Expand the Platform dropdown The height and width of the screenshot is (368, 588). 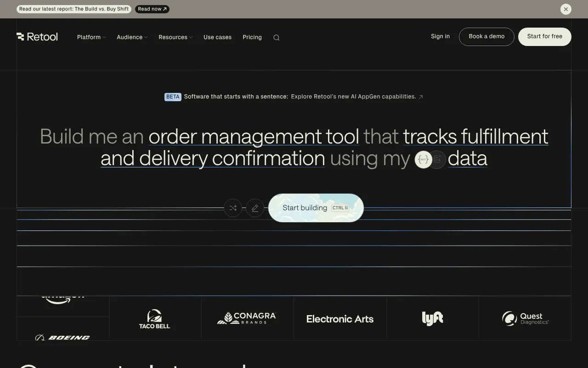(x=90, y=37)
